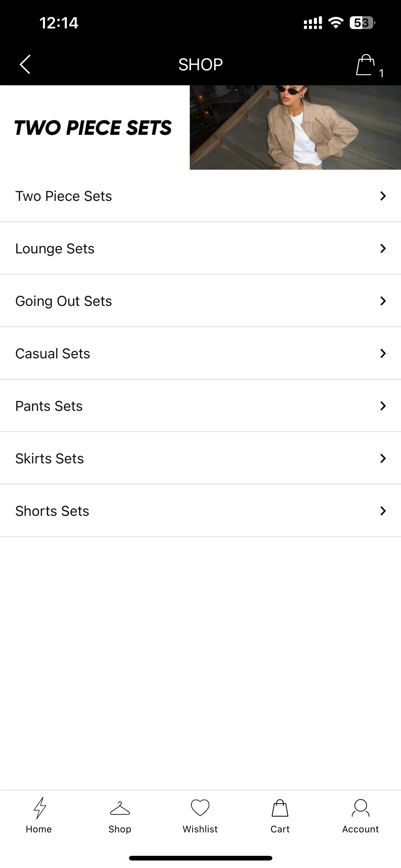Viewport: 401px width, 868px height.
Task: Open Account person icon
Action: coord(361,808)
